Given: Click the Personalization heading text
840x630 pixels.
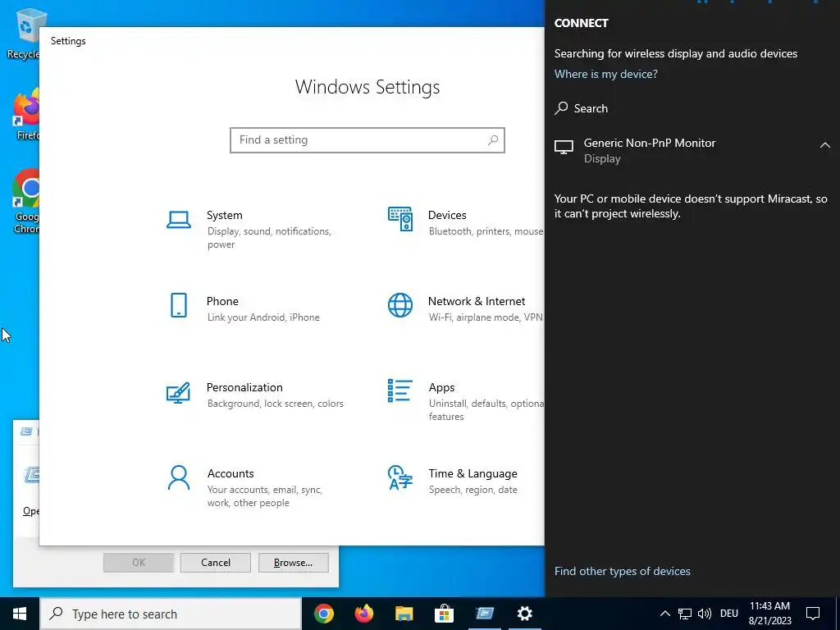Looking at the screenshot, I should [x=244, y=387].
